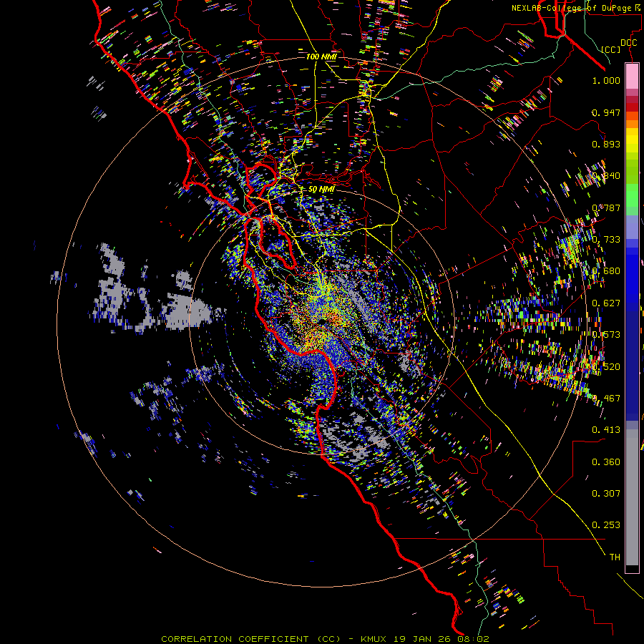
Task: Pick the pink segment at the top of the color bar
Action: 632,77
